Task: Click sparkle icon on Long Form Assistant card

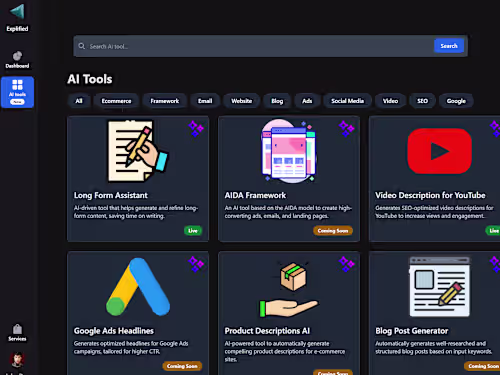Action: pos(196,128)
